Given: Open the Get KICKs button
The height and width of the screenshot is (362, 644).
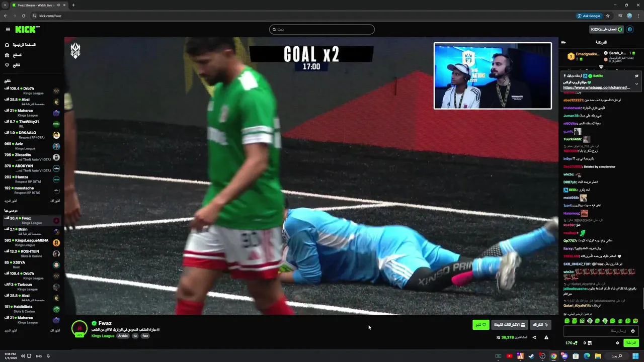Looking at the screenshot, I should coord(606,30).
